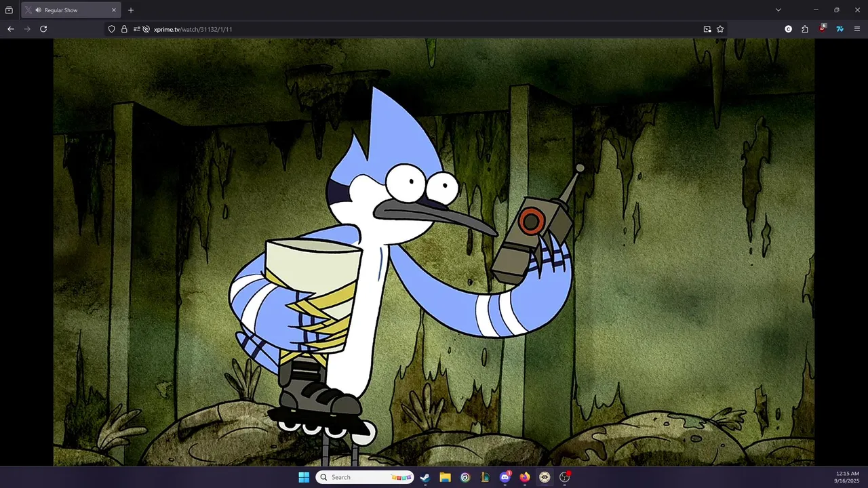Click the taskbar Search box
Viewport: 868px width, 488px height.
point(365,477)
